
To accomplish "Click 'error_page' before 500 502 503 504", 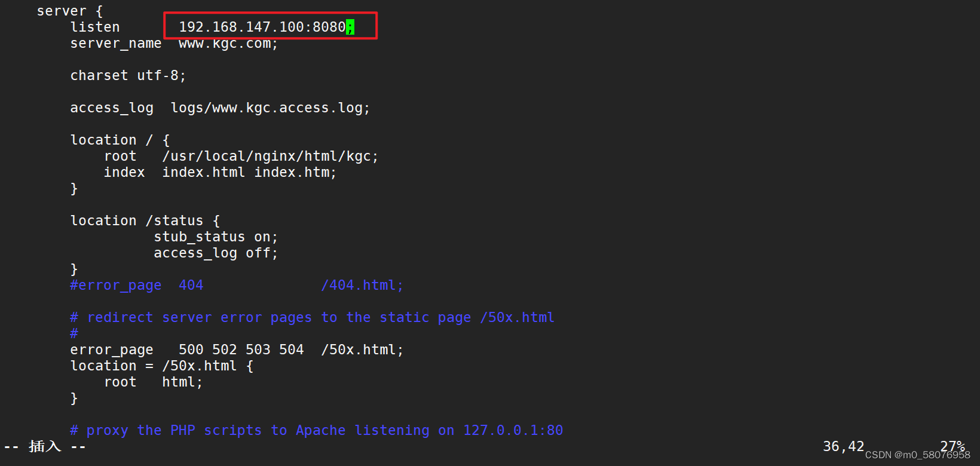I will pyautogui.click(x=112, y=350).
